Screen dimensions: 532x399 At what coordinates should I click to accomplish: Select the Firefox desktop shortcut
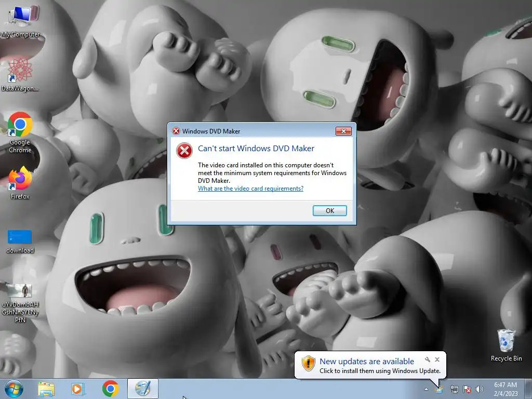click(20, 182)
